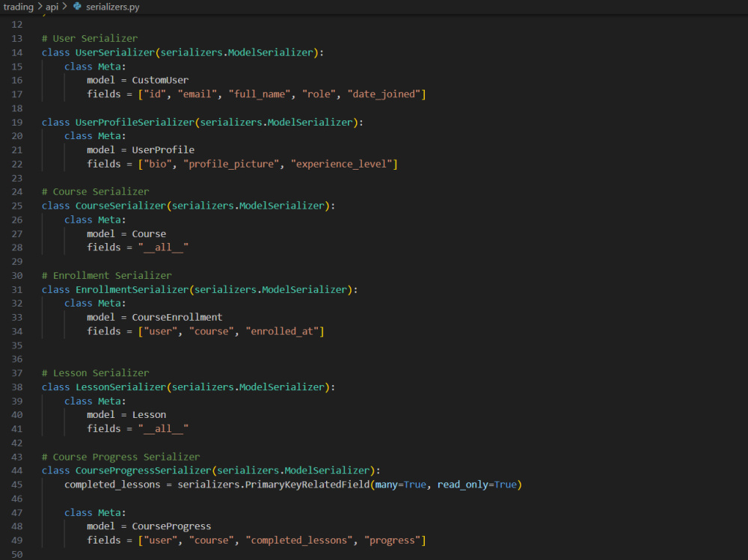748x560 pixels.
Task: Open the serializers.py breadcrumb file
Action: (x=113, y=7)
